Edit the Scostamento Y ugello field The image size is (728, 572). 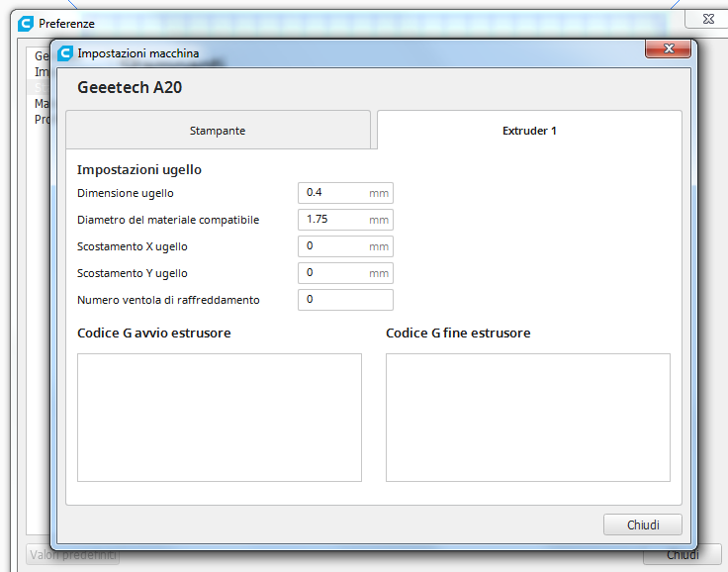click(x=345, y=273)
